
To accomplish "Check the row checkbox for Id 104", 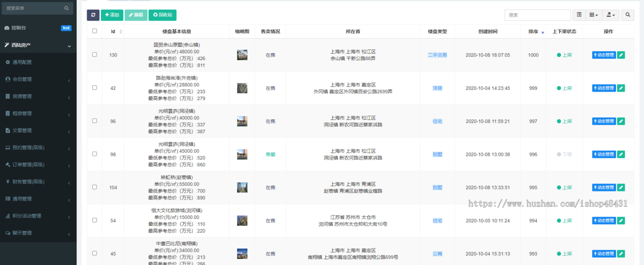I will (94, 187).
